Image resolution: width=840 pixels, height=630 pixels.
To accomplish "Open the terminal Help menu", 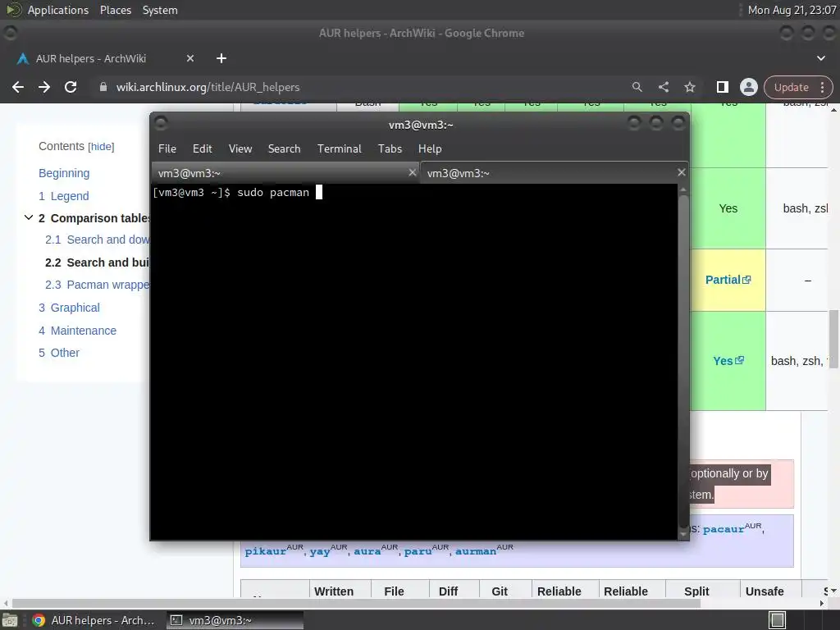I will click(430, 149).
